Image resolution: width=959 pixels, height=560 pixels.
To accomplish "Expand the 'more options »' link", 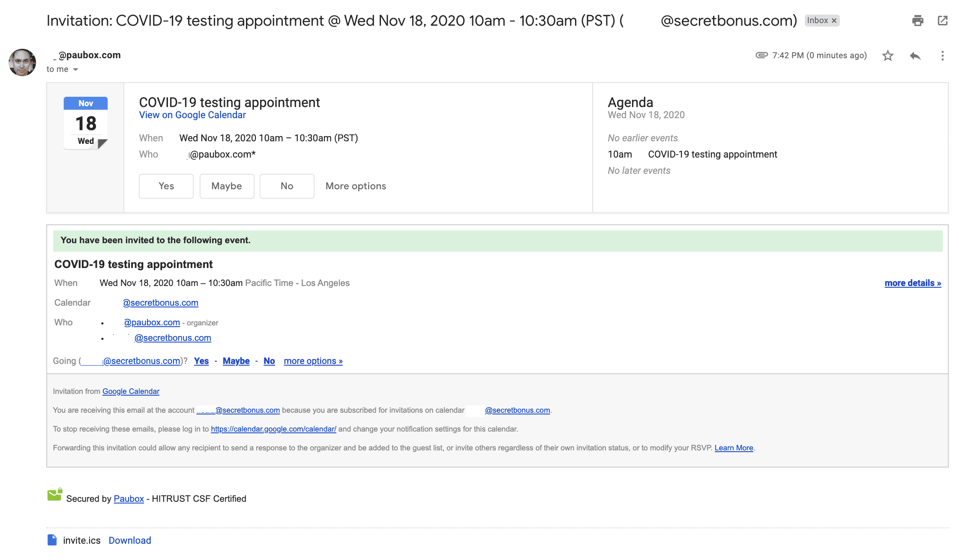I will tap(313, 361).
